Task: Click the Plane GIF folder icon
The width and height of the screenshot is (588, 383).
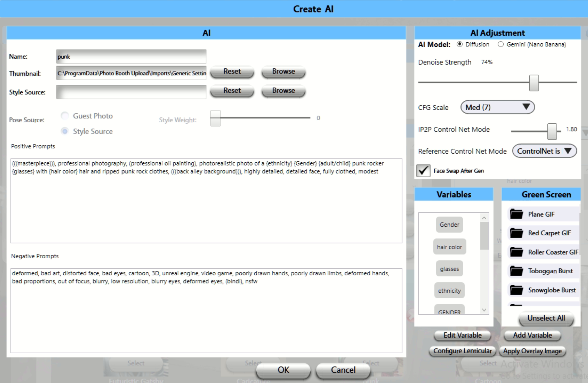Action: pos(516,214)
